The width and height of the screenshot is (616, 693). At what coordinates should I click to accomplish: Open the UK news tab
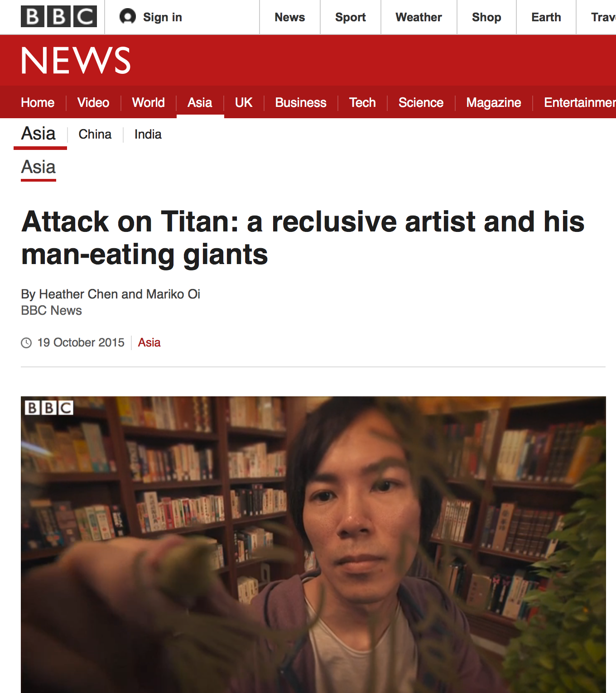(244, 102)
